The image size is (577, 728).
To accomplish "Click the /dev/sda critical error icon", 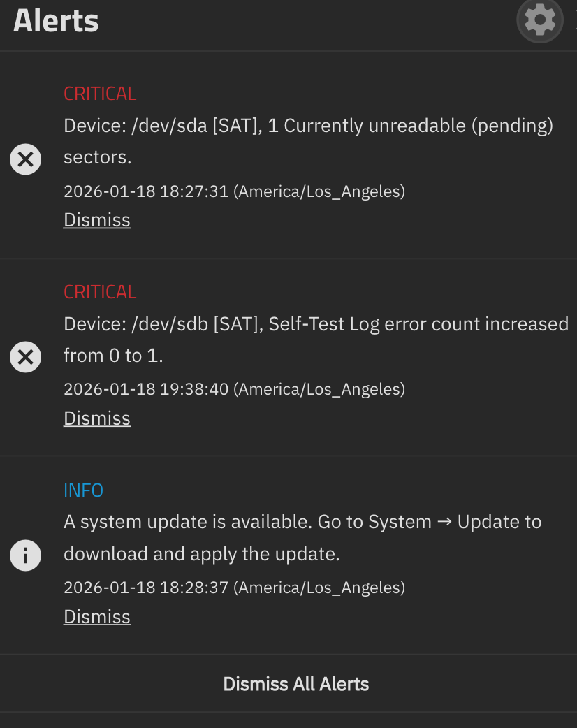I will coord(25,160).
